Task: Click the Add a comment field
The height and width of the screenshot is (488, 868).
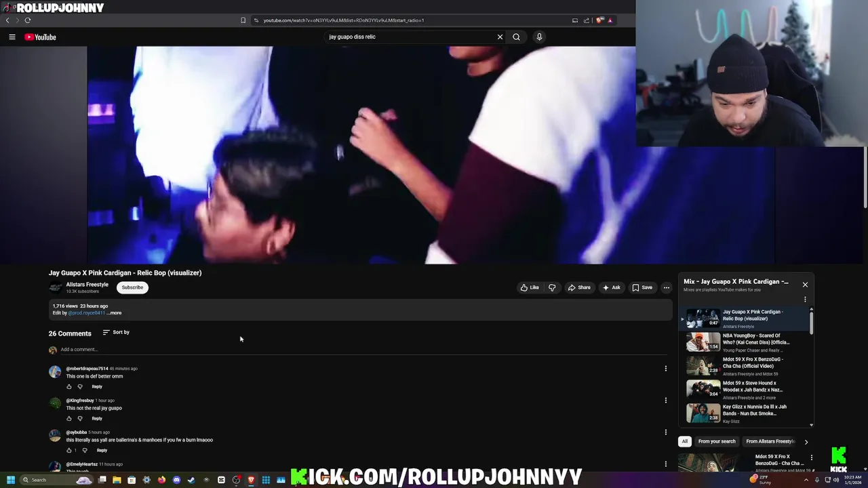Action: 363,350
